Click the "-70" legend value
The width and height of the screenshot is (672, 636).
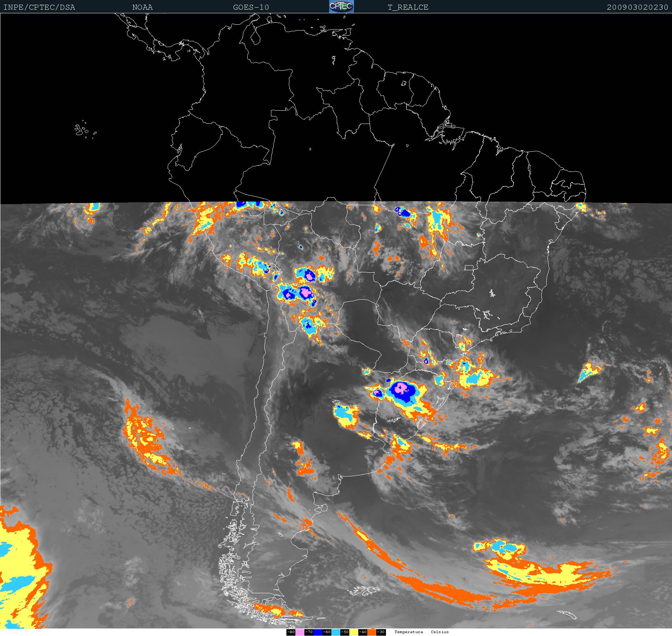tap(309, 632)
